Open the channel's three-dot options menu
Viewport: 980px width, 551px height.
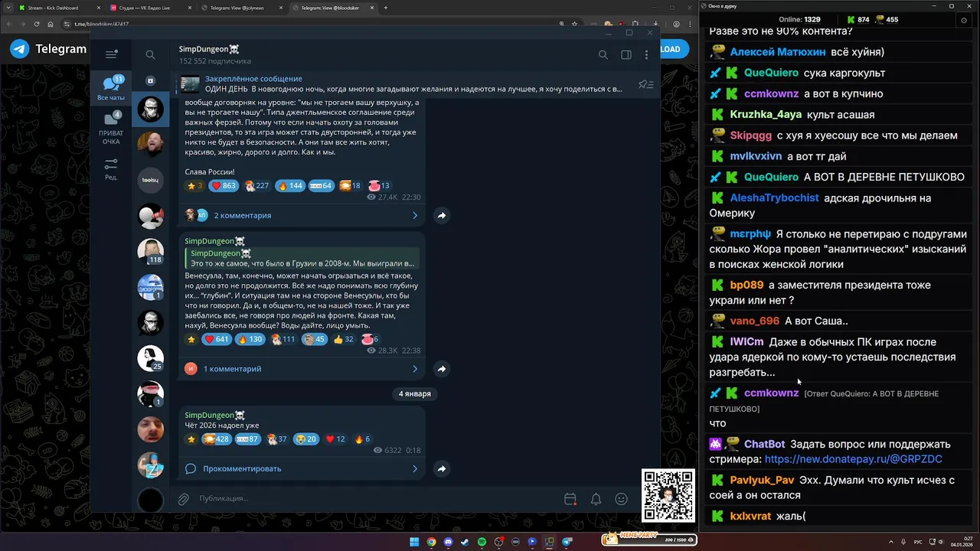[647, 54]
